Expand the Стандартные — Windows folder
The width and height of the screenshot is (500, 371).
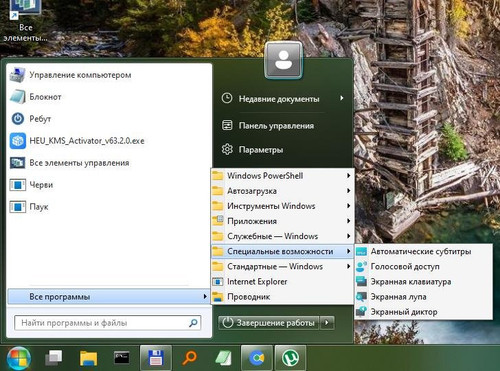[282, 266]
